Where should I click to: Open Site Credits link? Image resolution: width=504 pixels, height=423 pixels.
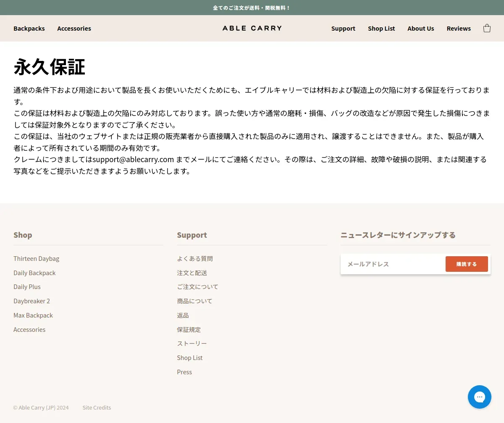click(97, 407)
